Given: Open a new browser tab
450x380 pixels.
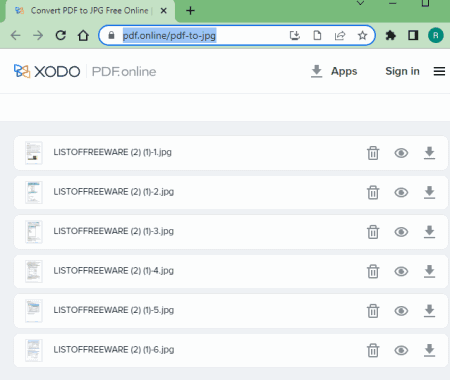Looking at the screenshot, I should click(190, 11).
